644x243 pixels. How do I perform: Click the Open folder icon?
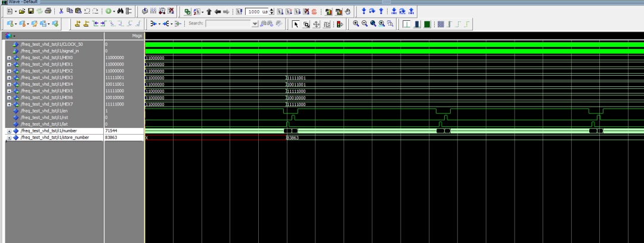[x=22, y=11]
